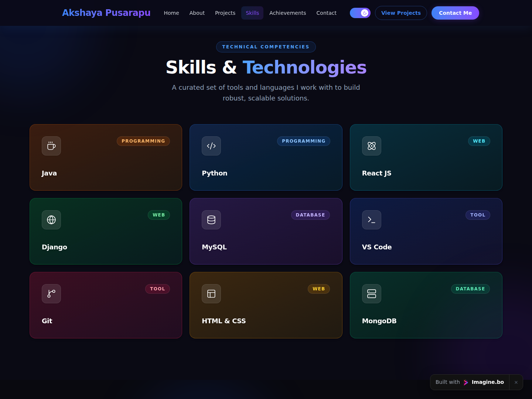Click the MongoDB server icon

(372, 294)
